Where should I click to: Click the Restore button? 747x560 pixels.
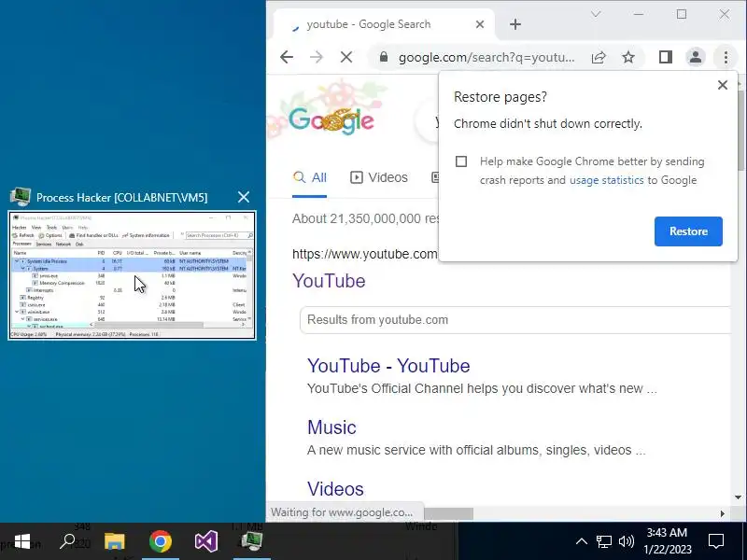pyautogui.click(x=688, y=231)
